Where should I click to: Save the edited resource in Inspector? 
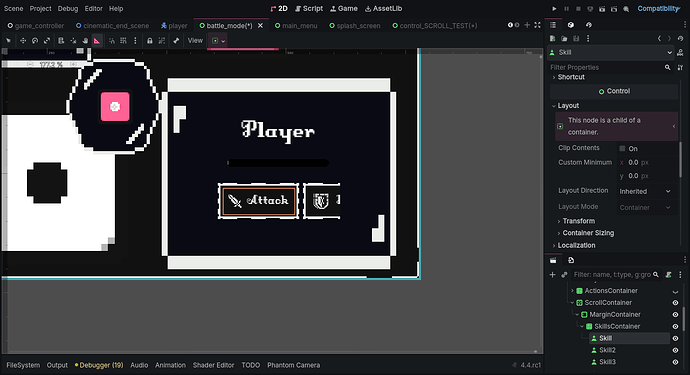click(576, 39)
